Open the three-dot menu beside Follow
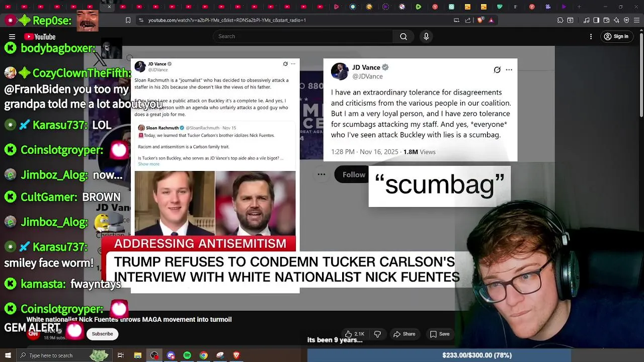Viewport: 644px width, 362px height. (x=321, y=174)
